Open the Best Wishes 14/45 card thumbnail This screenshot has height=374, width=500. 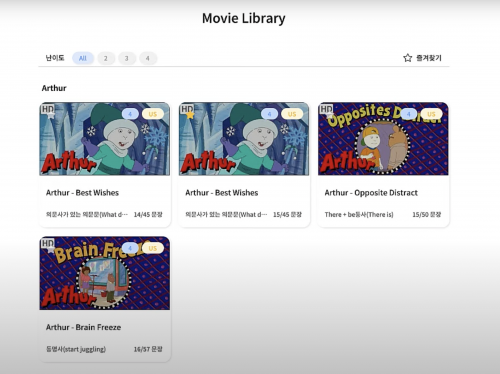pyautogui.click(x=105, y=139)
